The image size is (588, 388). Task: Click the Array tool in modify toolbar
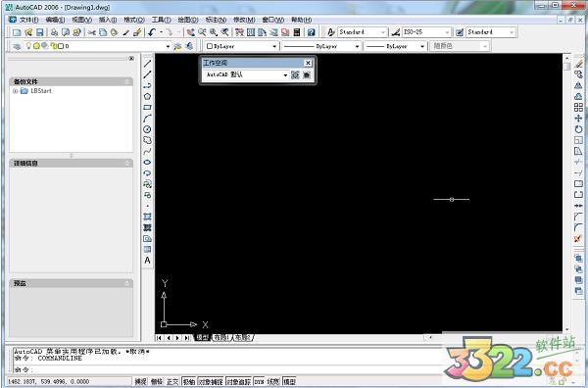(x=578, y=107)
